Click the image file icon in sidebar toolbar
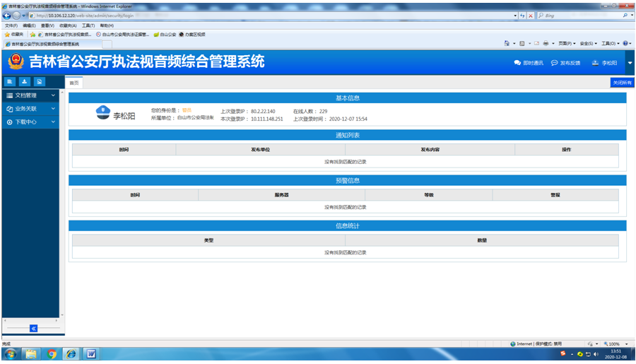Image resolution: width=636 pixels, height=364 pixels. point(40,81)
